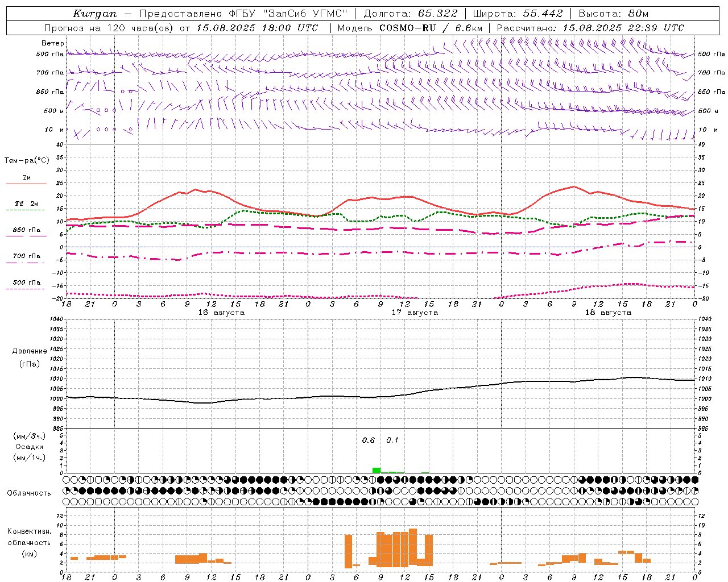Click the "(мм/1ч.)" unit label
The width and height of the screenshot is (728, 582).
pos(30,458)
